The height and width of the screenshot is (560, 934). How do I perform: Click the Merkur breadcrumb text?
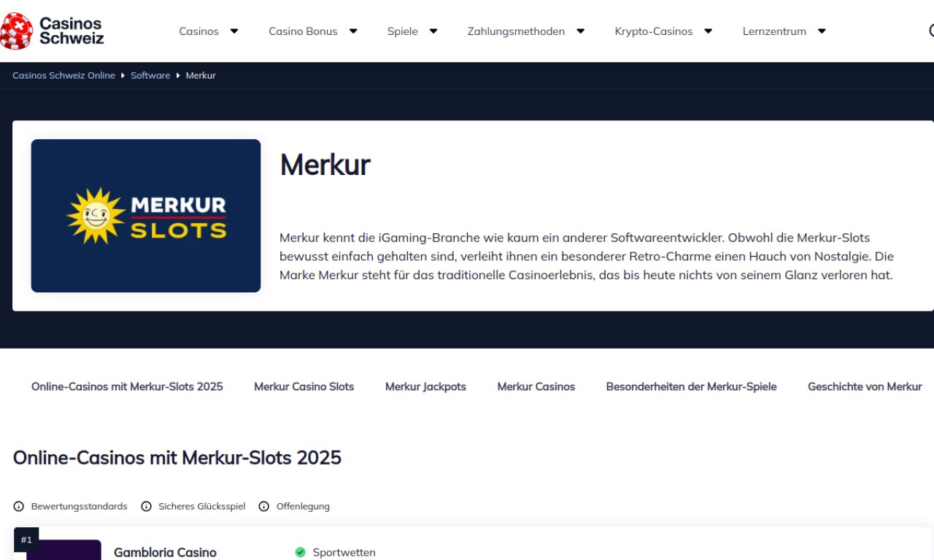(x=201, y=75)
